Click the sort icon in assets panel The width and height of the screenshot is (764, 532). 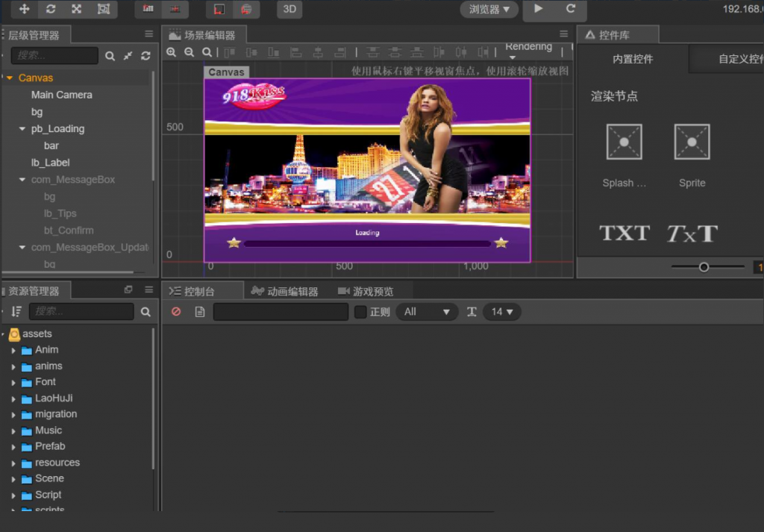(x=16, y=312)
